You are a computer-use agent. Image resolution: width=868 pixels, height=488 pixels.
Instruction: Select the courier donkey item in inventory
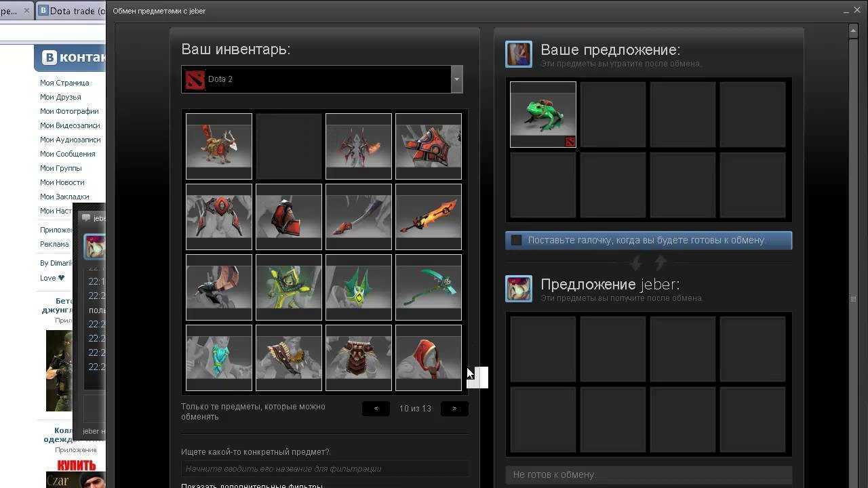point(219,146)
